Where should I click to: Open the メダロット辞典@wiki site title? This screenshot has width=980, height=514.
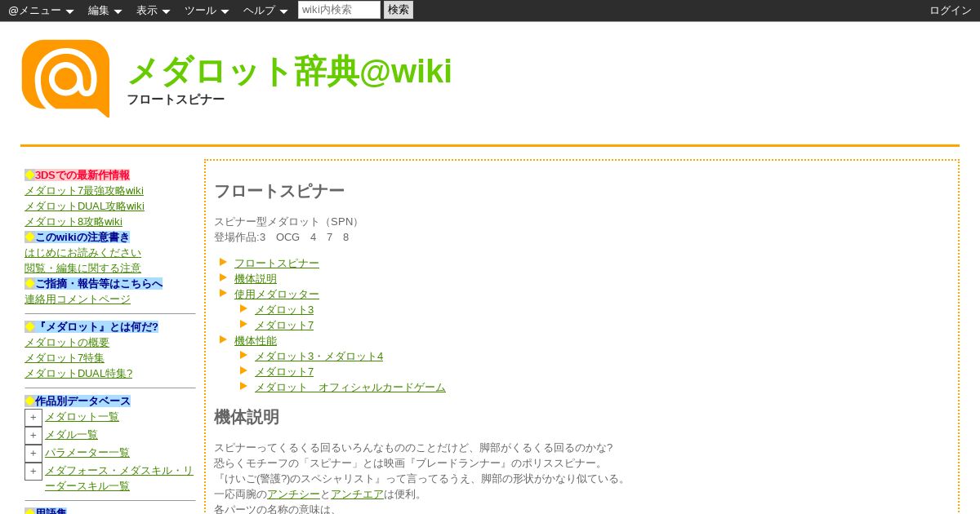289,71
